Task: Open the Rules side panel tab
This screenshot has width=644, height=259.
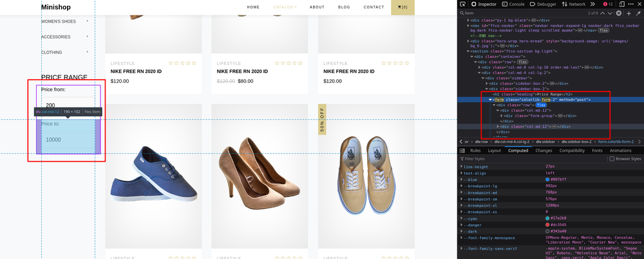Action: tap(475, 151)
